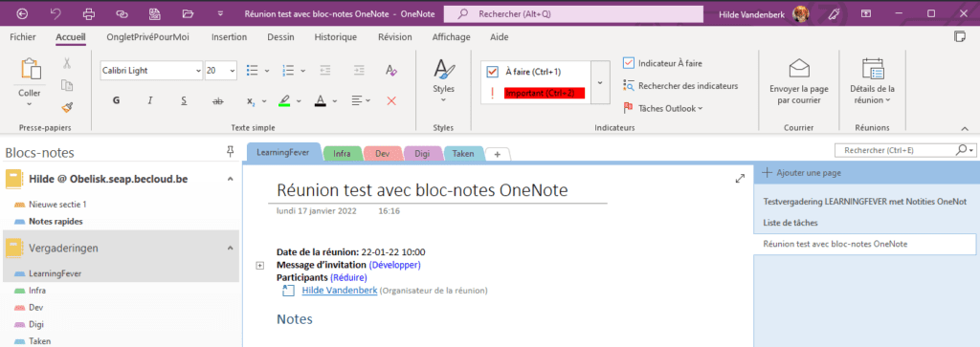Screen dimensions: 980x347
Task: Toggle bold G formatting
Action: point(116,100)
